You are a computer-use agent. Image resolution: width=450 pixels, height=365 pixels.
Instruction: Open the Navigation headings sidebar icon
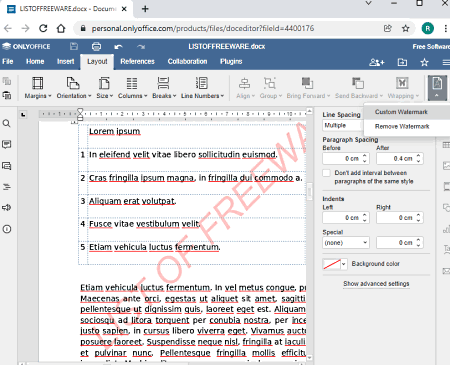point(7,187)
